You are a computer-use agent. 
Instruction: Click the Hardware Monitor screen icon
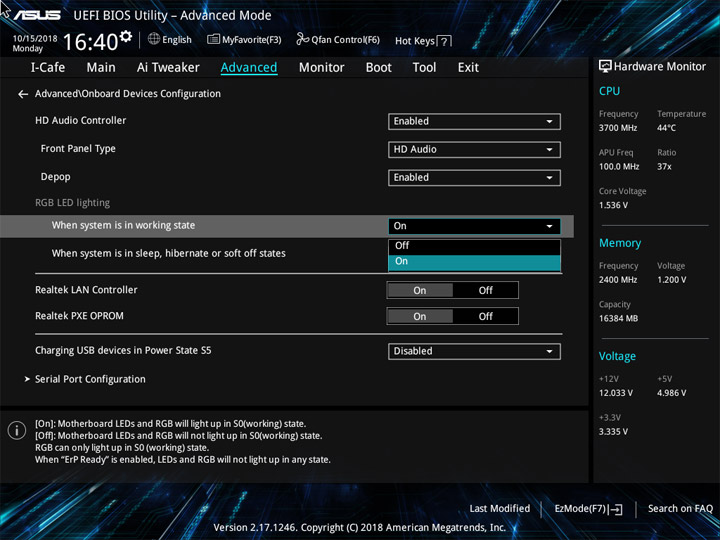pyautogui.click(x=605, y=66)
